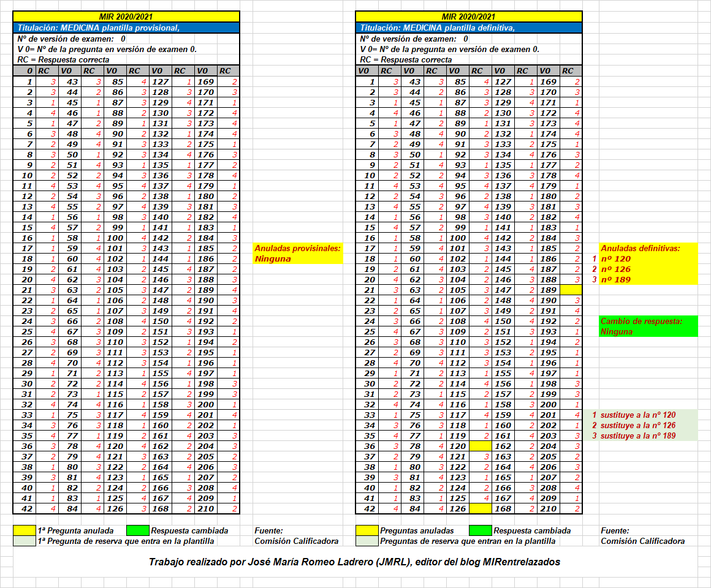Screen dimensions: 711x588
Task: Click 'Titulación: MEDICINA plantilla provisional,' header
Action: click(126, 28)
